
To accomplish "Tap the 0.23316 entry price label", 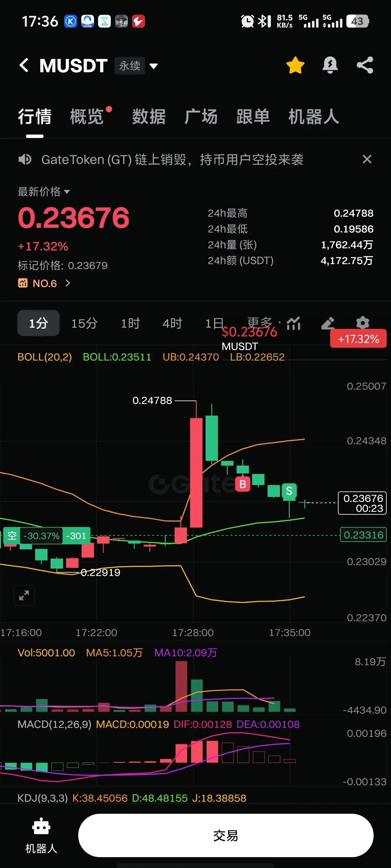I will click(363, 535).
